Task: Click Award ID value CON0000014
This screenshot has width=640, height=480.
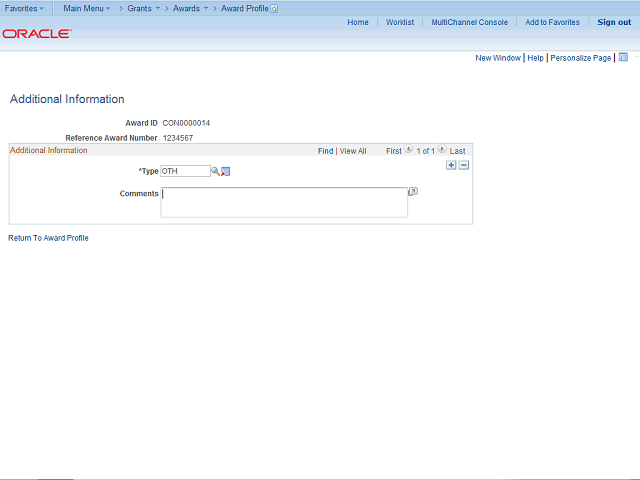Action: point(186,123)
